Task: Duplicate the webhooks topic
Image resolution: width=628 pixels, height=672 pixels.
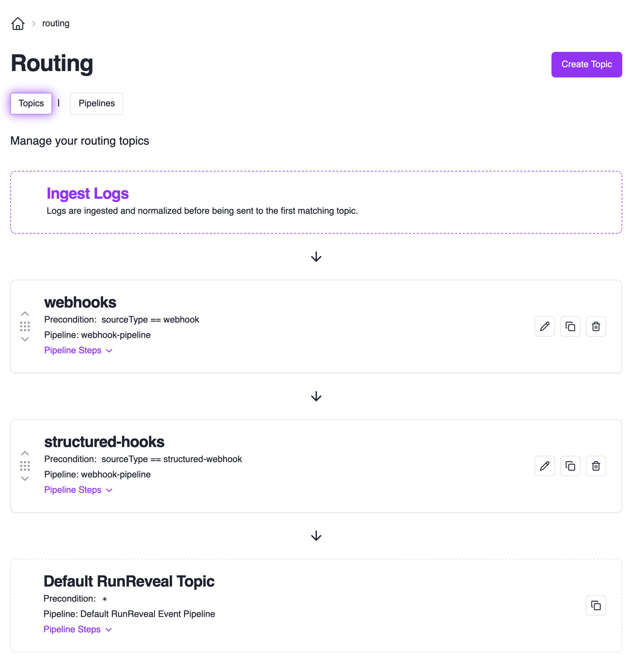Action: pyautogui.click(x=570, y=326)
